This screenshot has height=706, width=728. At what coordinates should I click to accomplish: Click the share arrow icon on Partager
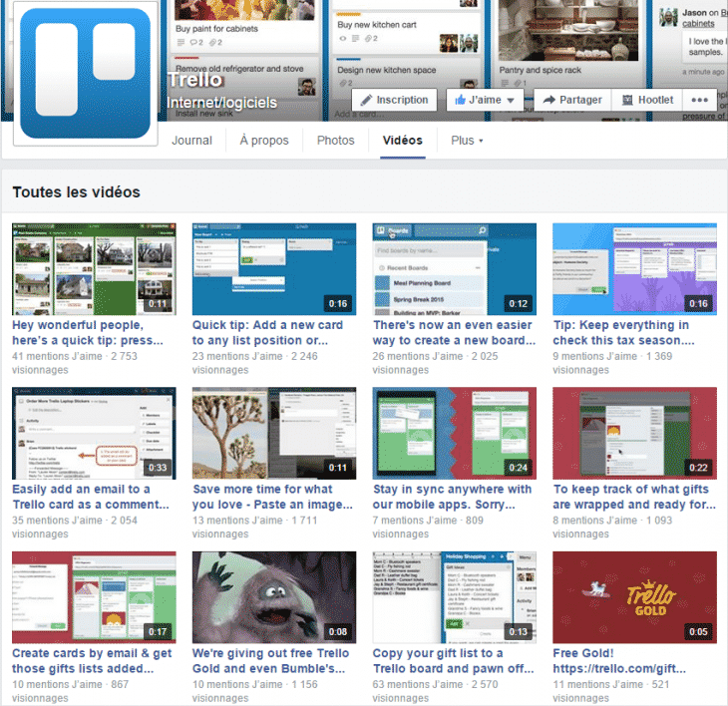tap(549, 100)
